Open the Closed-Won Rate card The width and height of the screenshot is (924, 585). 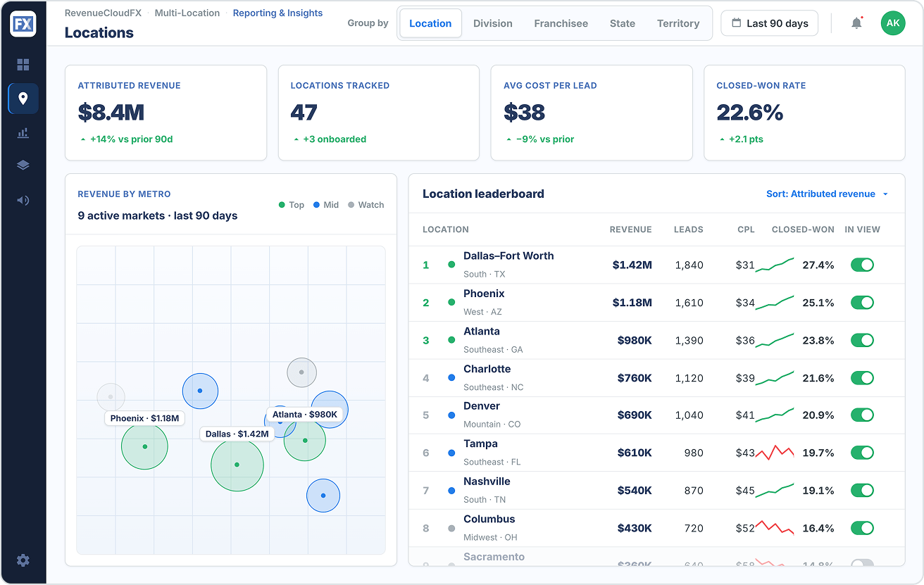tap(804, 113)
